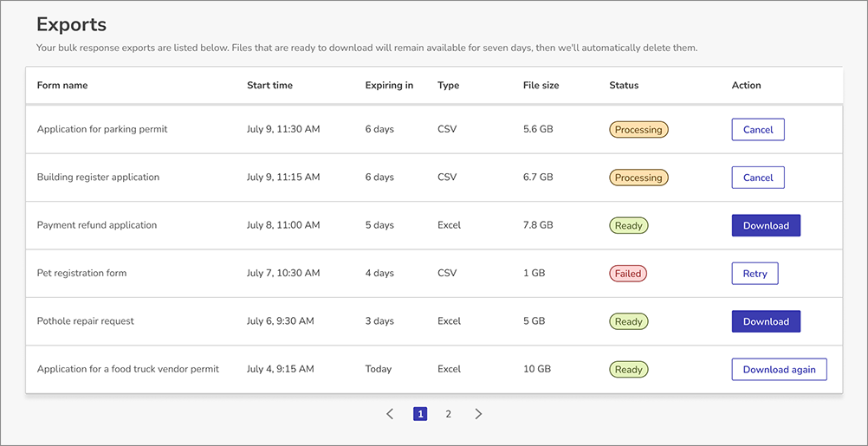Click Ready badge for Payment refund application

[628, 225]
